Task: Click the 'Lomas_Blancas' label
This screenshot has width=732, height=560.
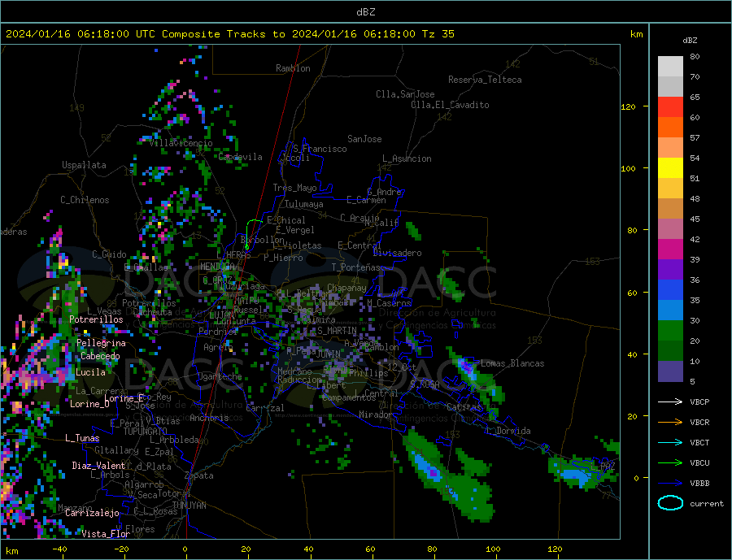Action: (512, 363)
